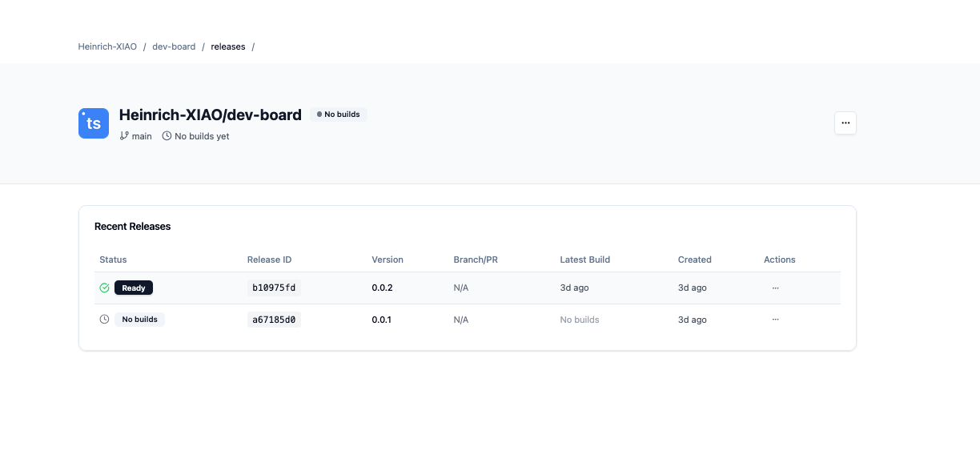
Task: Click the clock icon beside No builds yet
Action: click(x=167, y=136)
